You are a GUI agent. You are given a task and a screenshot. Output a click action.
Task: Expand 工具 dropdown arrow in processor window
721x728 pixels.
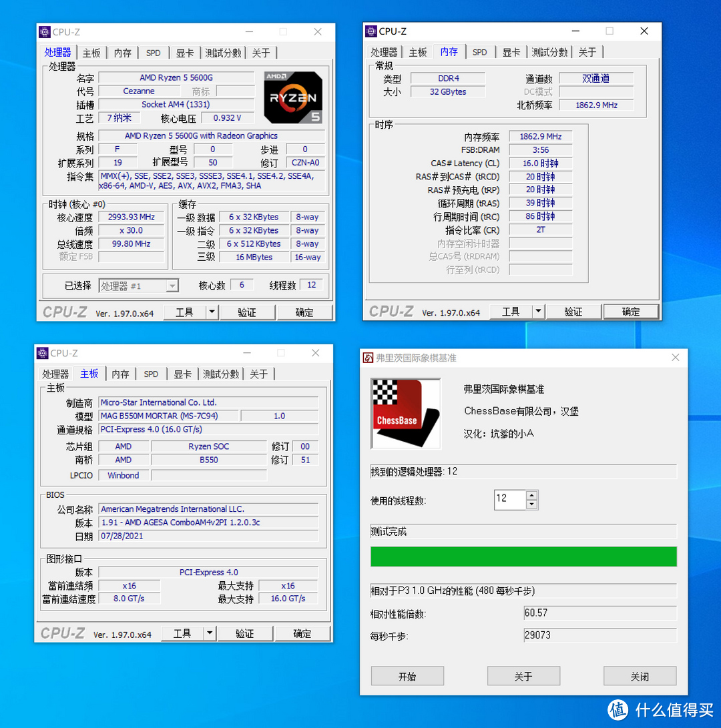(212, 312)
